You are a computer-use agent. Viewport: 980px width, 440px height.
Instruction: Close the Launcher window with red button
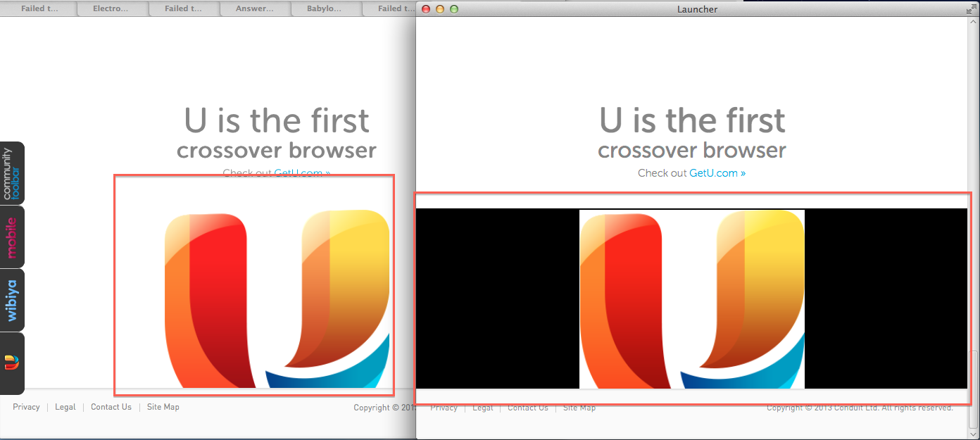coord(426,9)
